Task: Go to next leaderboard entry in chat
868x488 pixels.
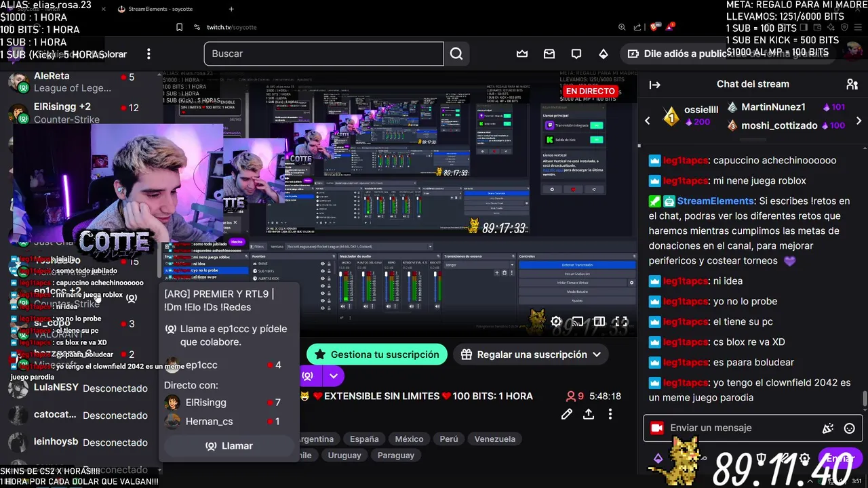Action: click(x=859, y=121)
